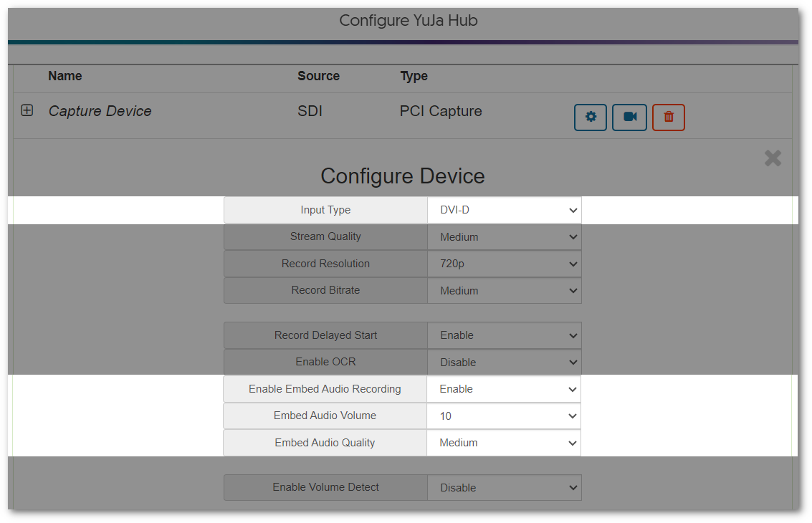Disable Embed Audio Recording
This screenshot has height=523, width=812.
coord(504,388)
